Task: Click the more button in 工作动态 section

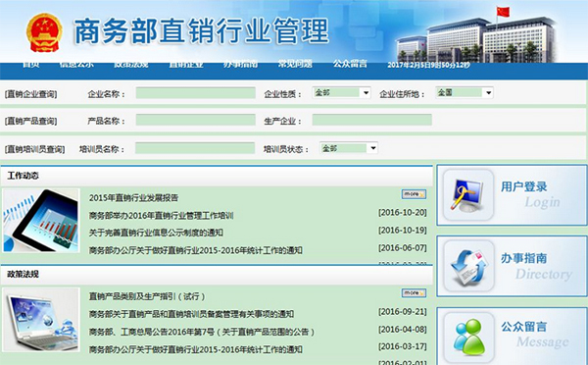Action: pyautogui.click(x=414, y=194)
